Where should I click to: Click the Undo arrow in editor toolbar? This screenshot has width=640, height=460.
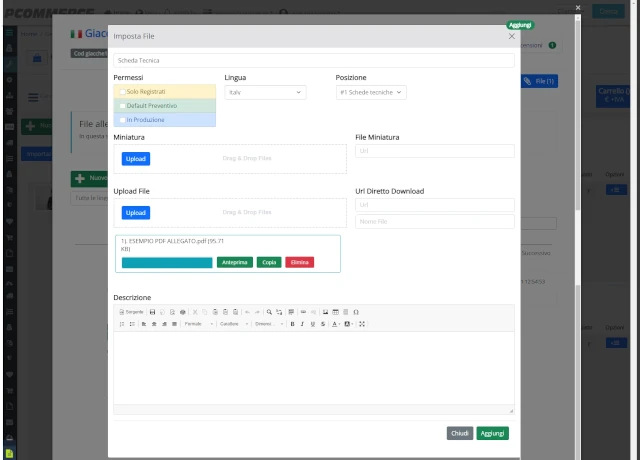(247, 312)
